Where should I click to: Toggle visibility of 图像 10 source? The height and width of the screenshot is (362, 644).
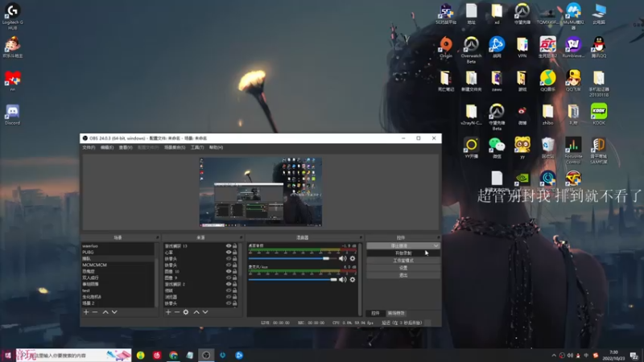pyautogui.click(x=229, y=271)
